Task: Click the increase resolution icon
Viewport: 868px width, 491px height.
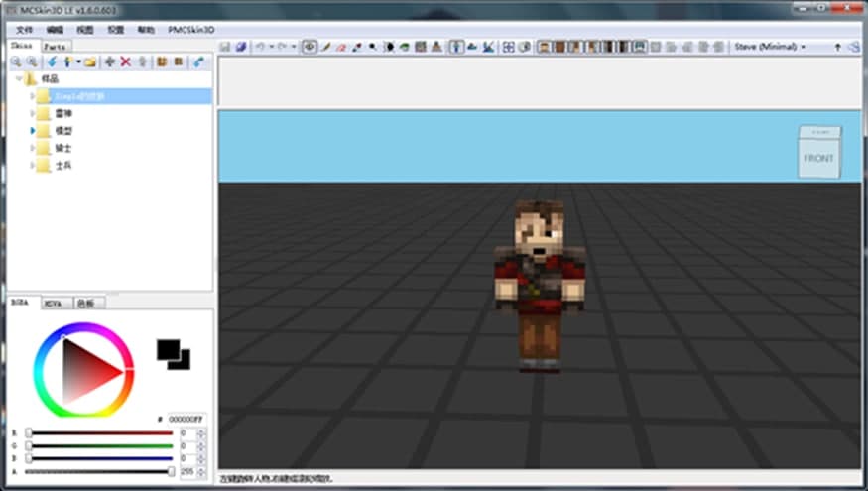Action: pyautogui.click(x=179, y=62)
